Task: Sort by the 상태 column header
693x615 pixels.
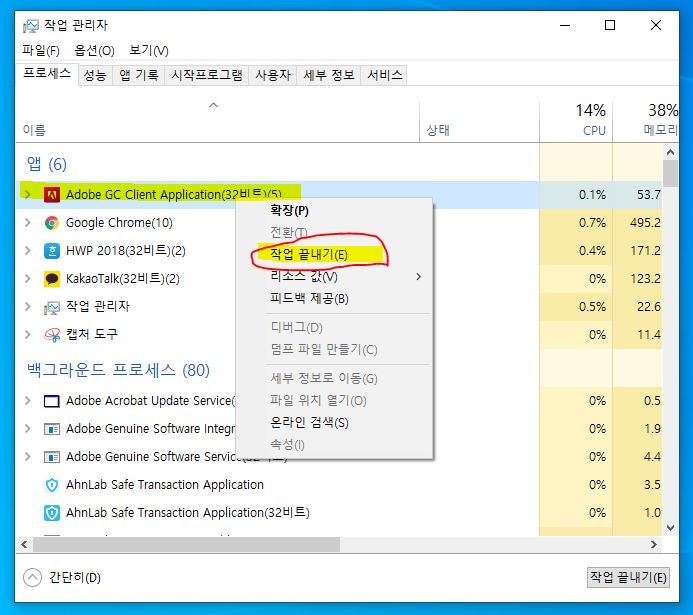Action: point(479,121)
